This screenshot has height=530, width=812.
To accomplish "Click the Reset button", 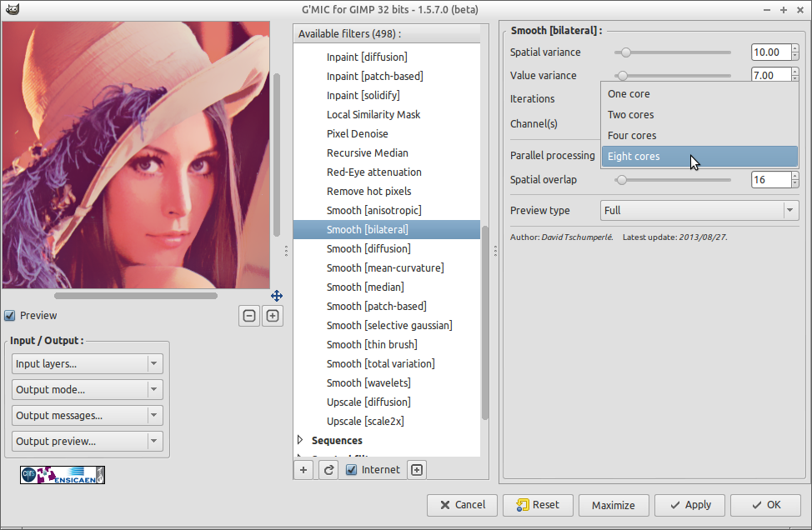I will pyautogui.click(x=538, y=505).
